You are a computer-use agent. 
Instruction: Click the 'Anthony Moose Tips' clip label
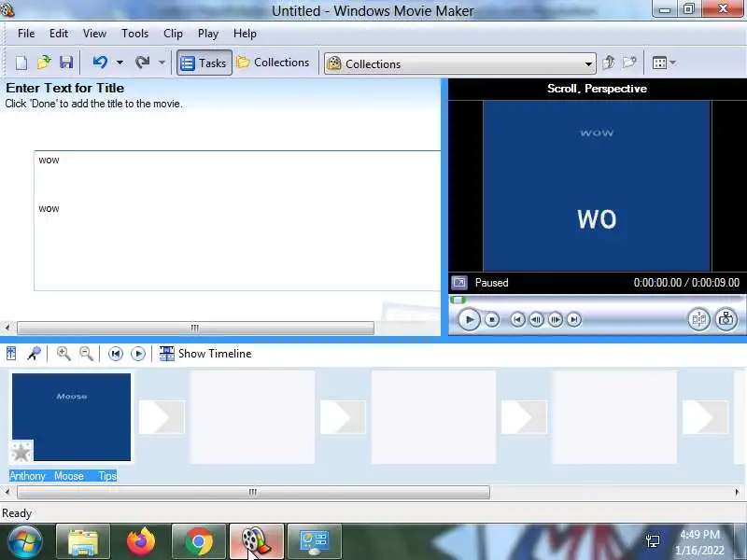tap(63, 476)
